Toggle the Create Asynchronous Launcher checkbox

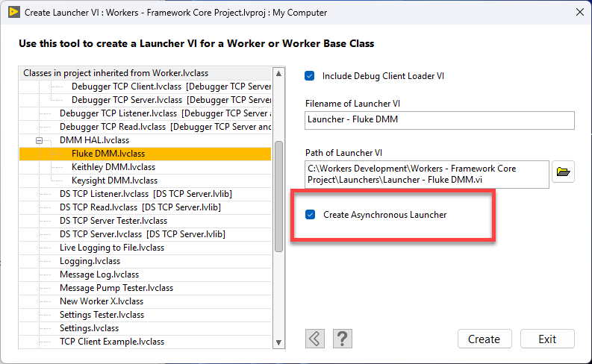310,215
